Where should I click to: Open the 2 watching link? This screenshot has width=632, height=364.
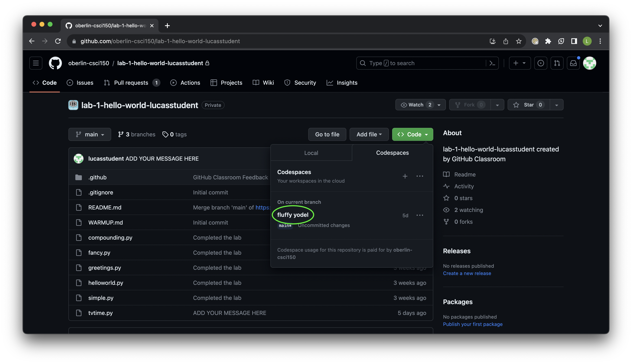coord(463,210)
